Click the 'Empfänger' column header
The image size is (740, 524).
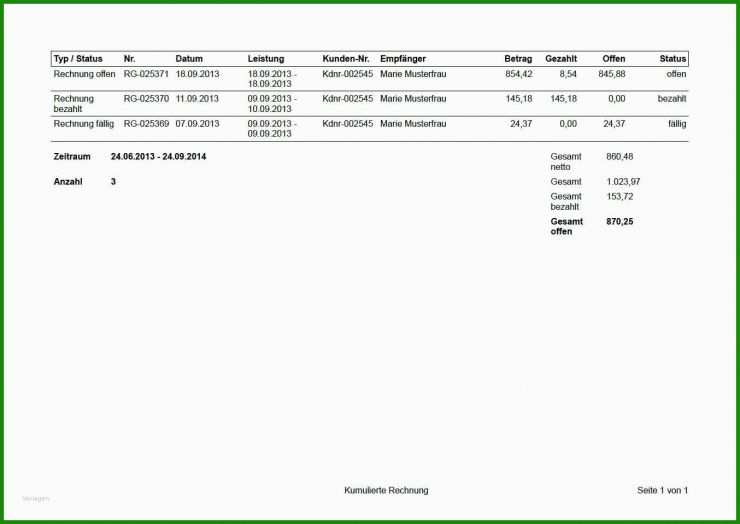(x=403, y=59)
